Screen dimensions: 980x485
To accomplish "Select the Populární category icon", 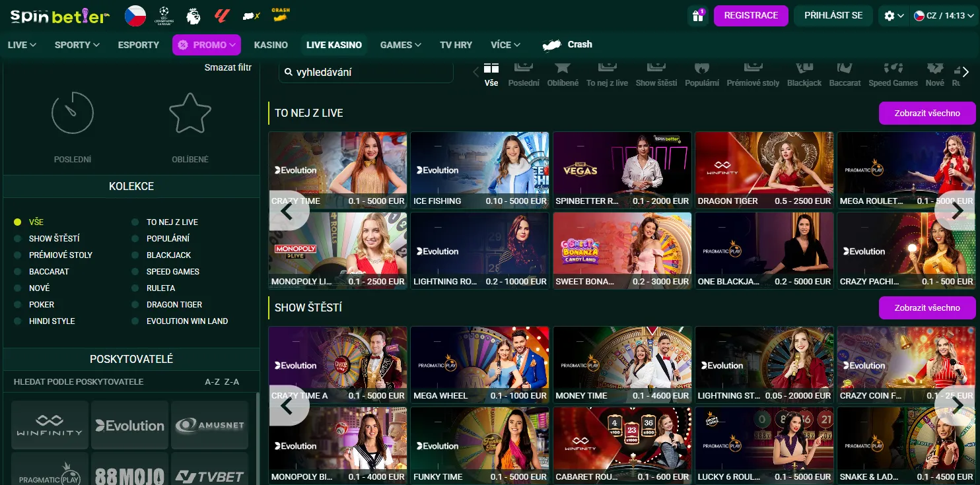I will [702, 74].
